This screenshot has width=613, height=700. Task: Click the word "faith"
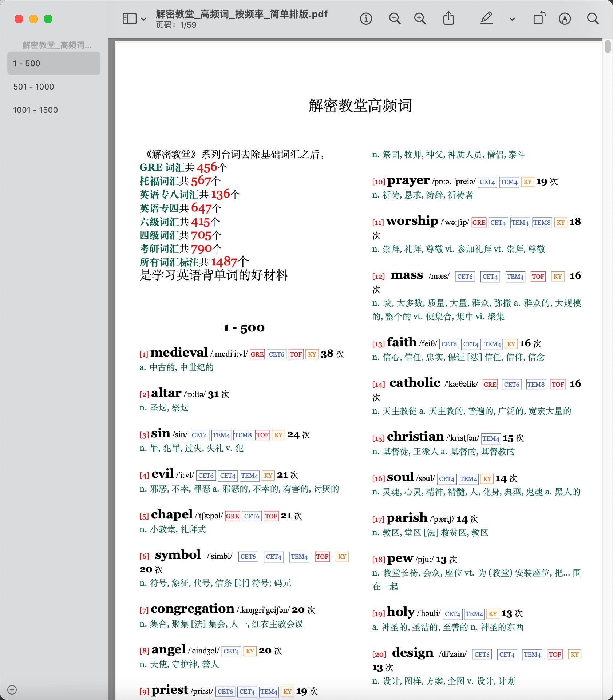402,342
